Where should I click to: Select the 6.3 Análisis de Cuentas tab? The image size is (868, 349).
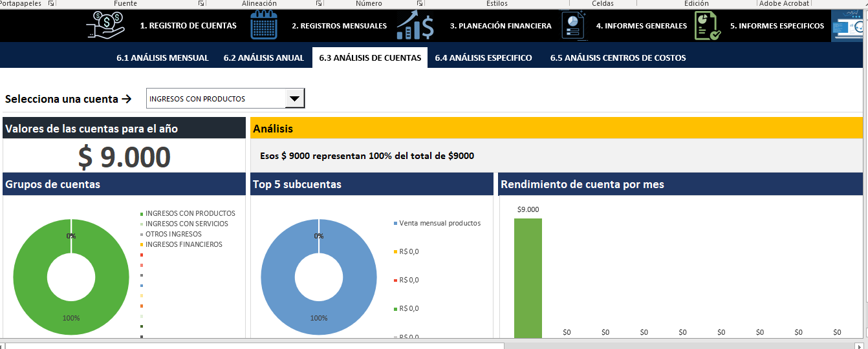point(370,58)
